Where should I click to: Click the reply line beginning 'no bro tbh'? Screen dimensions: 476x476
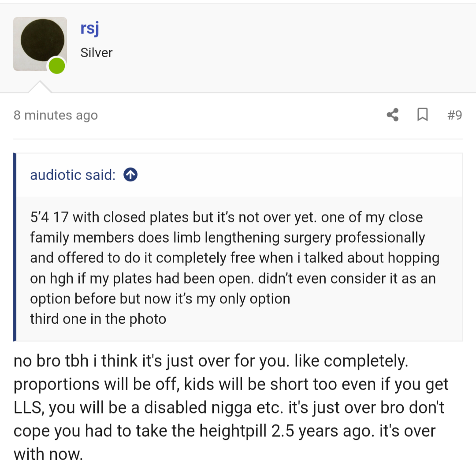pyautogui.click(x=211, y=361)
